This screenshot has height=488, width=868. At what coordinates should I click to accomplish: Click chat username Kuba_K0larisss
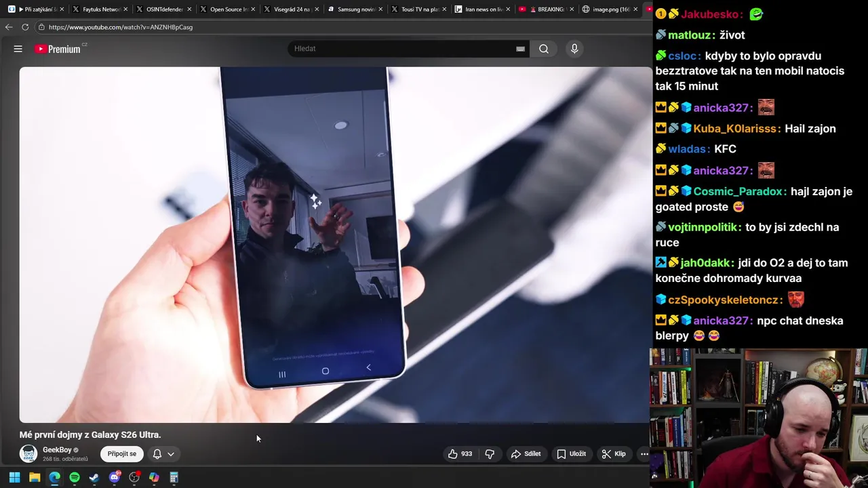click(x=736, y=129)
